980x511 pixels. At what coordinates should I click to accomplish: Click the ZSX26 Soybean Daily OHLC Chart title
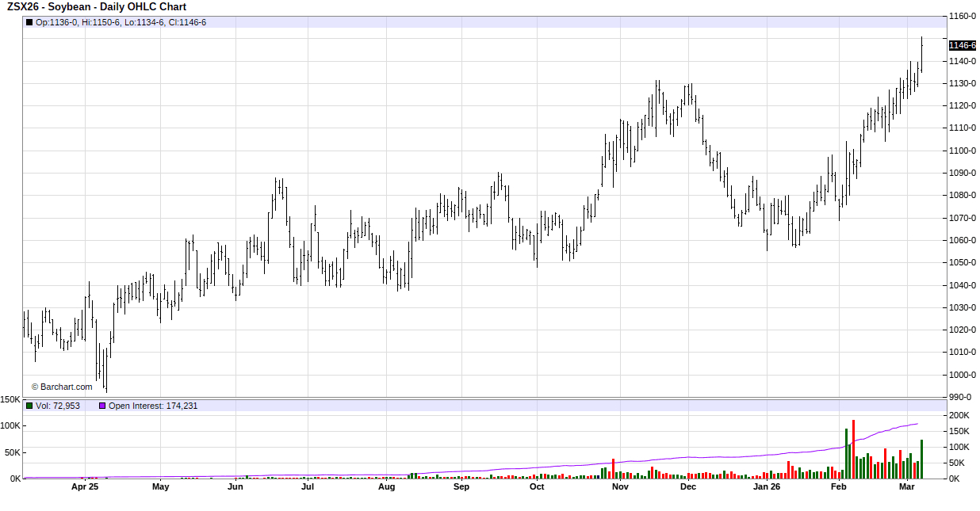(97, 7)
